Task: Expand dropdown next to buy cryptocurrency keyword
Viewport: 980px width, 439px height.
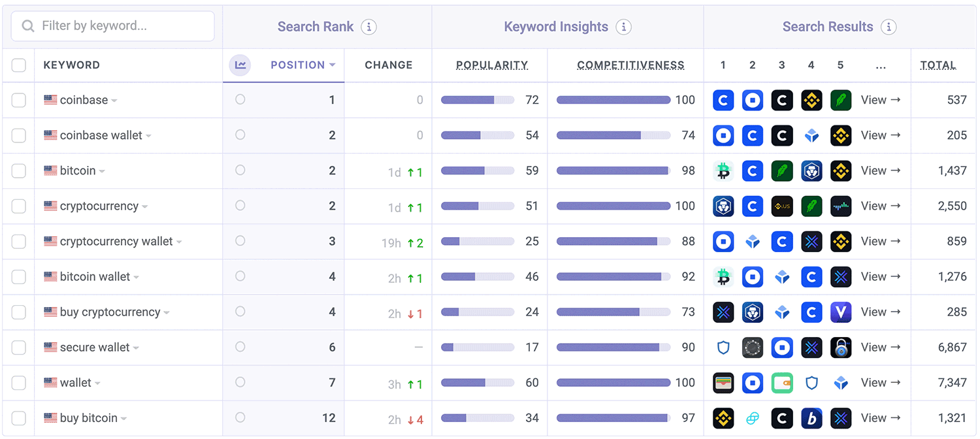Action: coord(167,312)
